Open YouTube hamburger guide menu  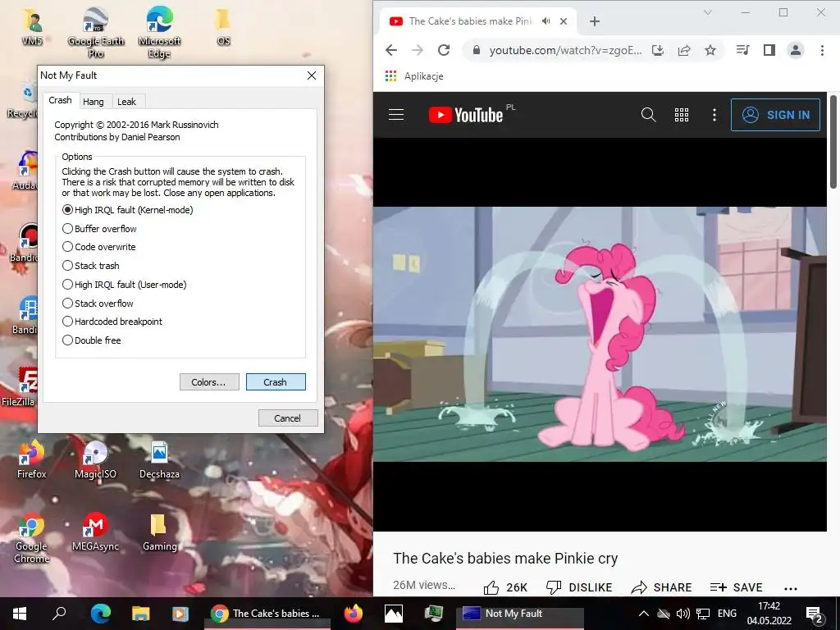pos(396,115)
